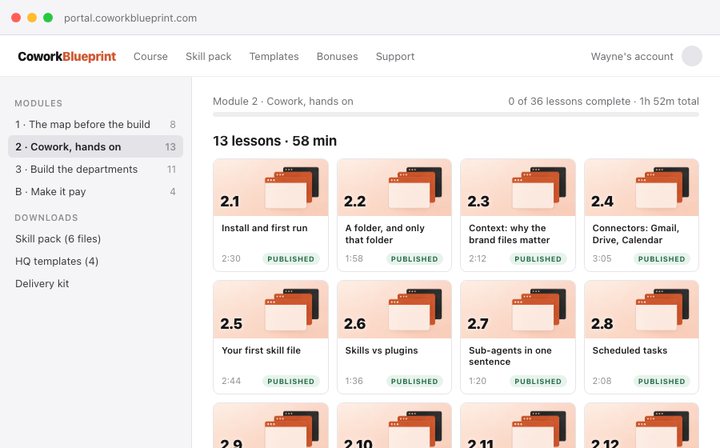Click PUBLISHED badge on lesson 2.6

pos(414,381)
